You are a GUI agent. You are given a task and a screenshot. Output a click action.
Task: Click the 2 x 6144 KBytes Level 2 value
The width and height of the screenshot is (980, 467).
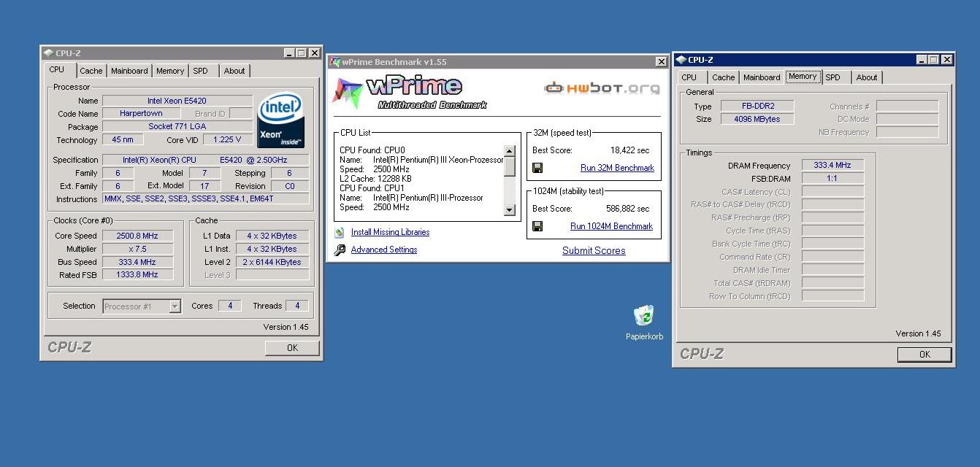coord(272,262)
